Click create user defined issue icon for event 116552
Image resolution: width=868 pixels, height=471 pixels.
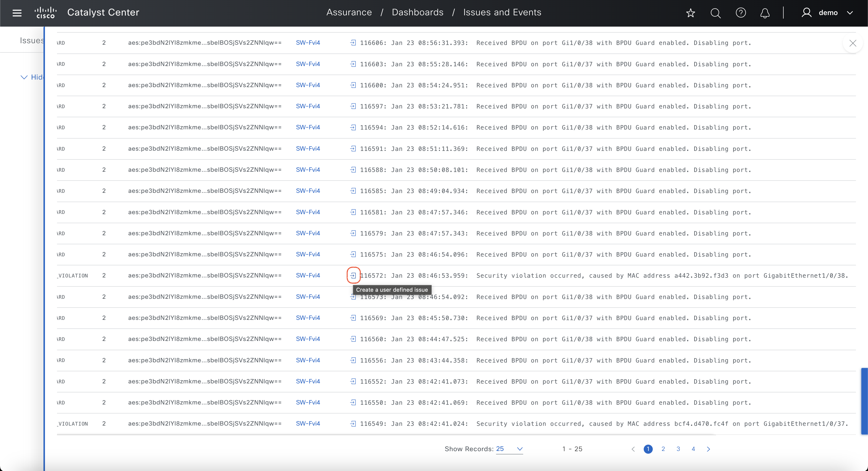(353, 381)
